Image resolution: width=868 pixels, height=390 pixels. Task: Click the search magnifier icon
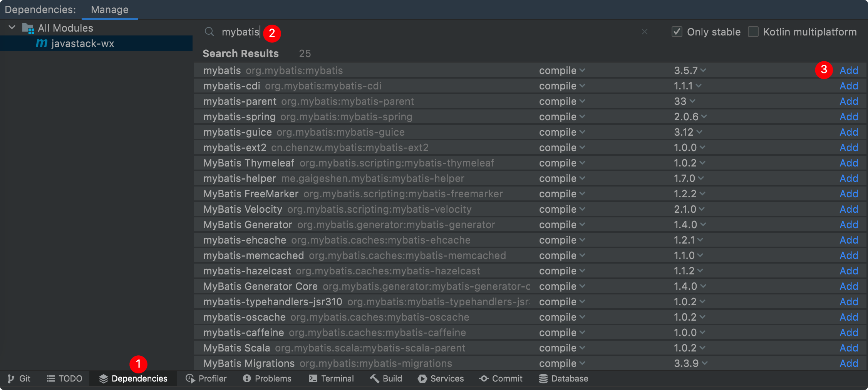209,32
